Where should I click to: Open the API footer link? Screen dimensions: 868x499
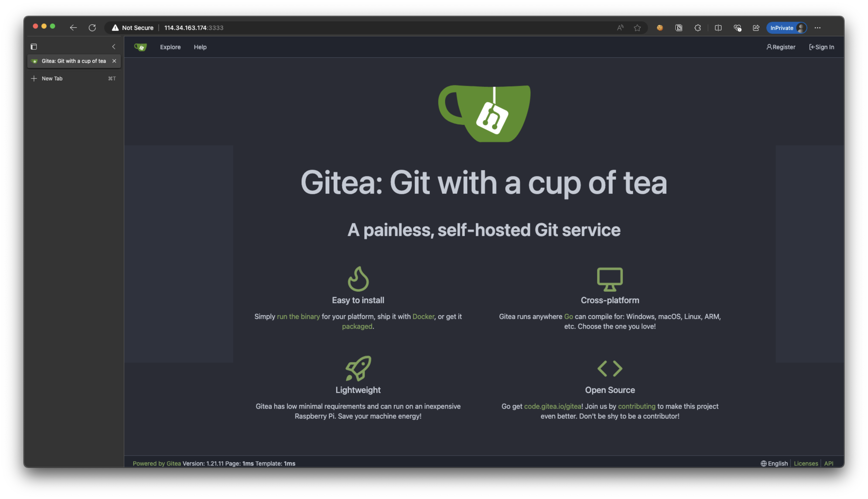point(828,463)
